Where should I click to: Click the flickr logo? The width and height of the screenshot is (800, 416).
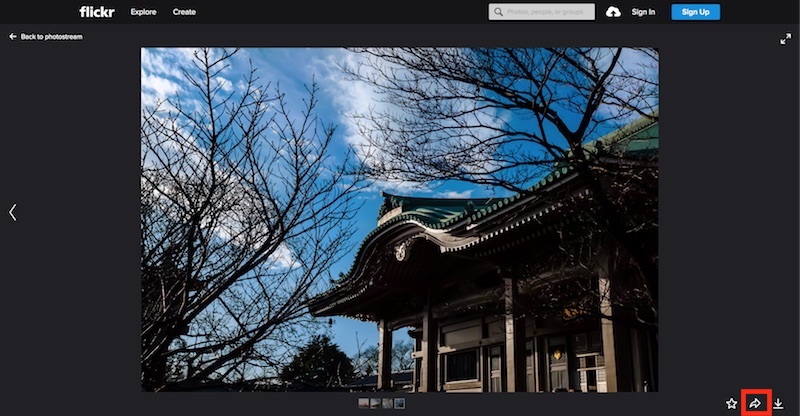pyautogui.click(x=97, y=12)
